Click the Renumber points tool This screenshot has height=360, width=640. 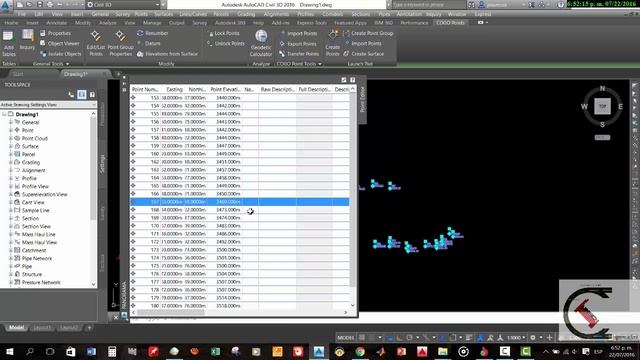point(153,33)
